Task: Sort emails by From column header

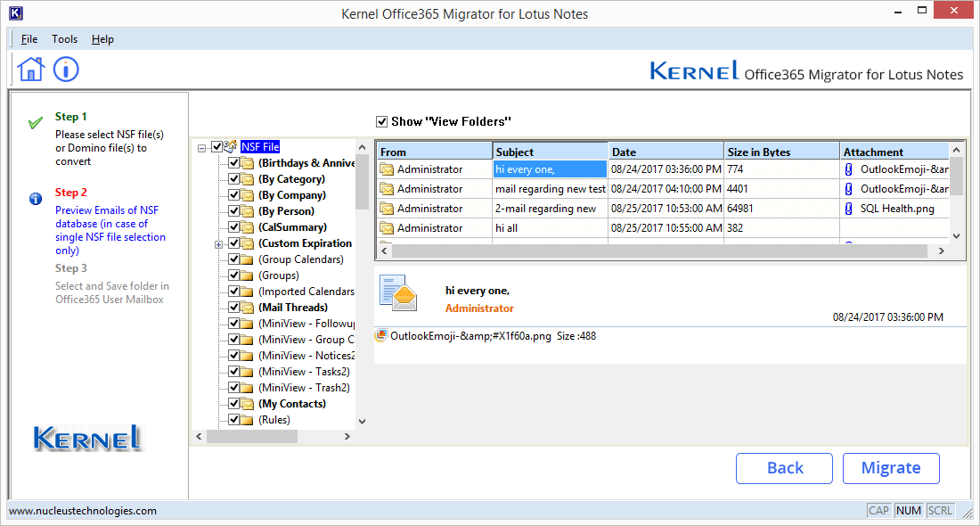Action: coord(435,152)
